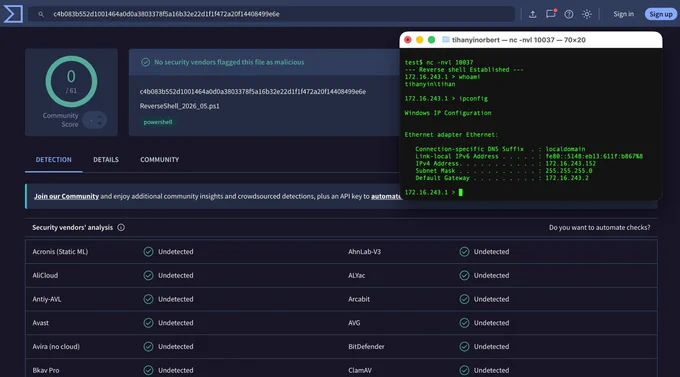Click AhnLab-V3 undetected check icon
The height and width of the screenshot is (377, 680).
coord(464,252)
